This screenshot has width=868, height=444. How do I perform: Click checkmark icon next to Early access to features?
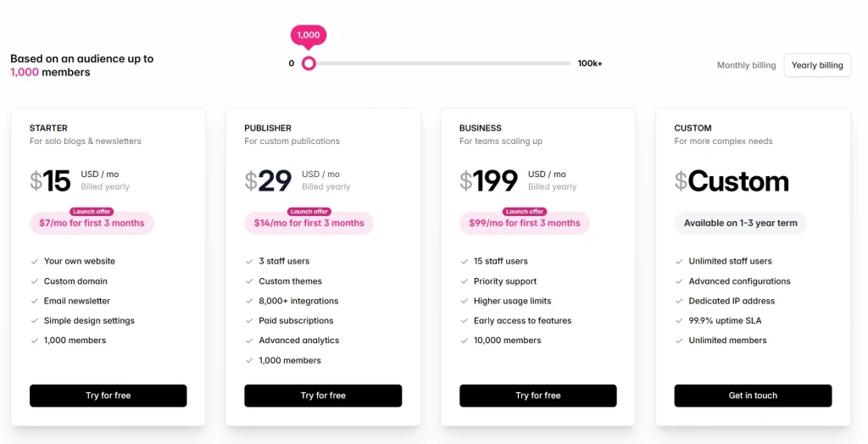click(x=465, y=321)
